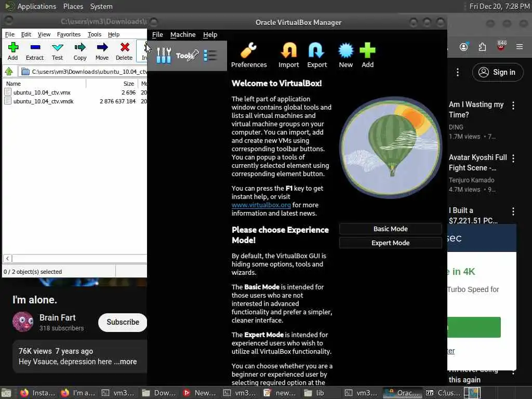Expand the description with '...more'
532x399 pixels.
(x=125, y=362)
